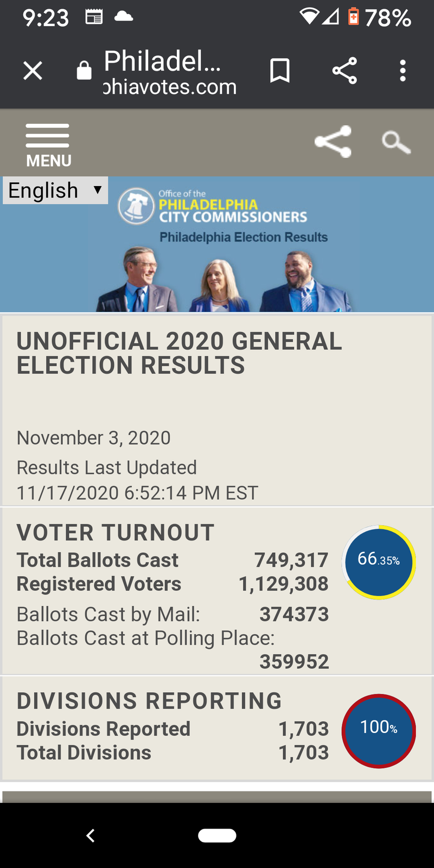Tap the page URL title in address bar

[x=170, y=73]
